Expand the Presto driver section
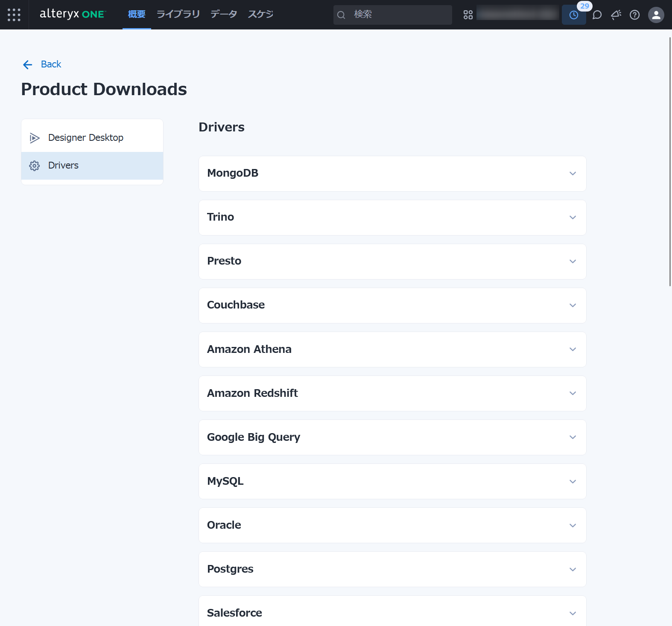This screenshot has height=626, width=672. click(392, 262)
